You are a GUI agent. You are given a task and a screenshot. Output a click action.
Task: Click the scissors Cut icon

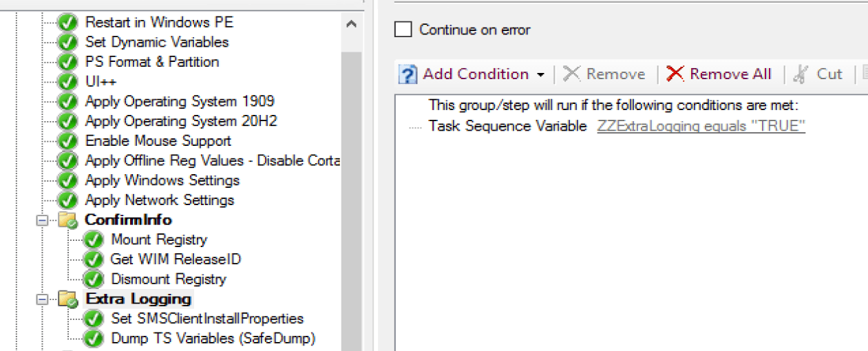tap(801, 74)
